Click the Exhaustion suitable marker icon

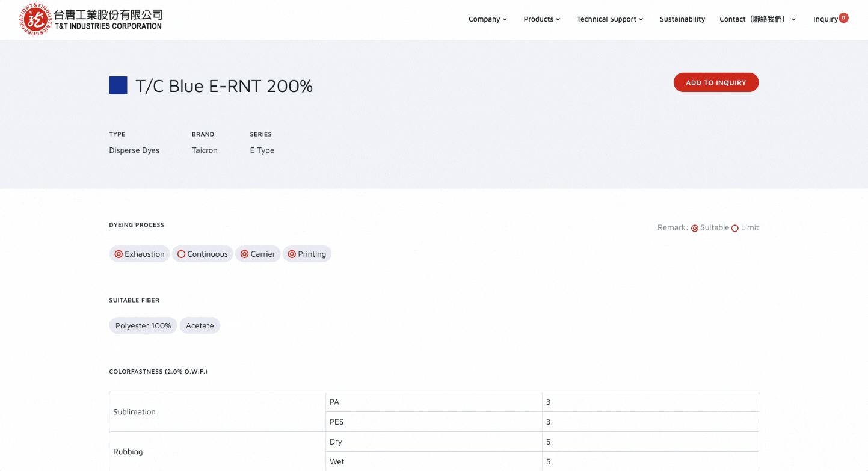coord(119,254)
